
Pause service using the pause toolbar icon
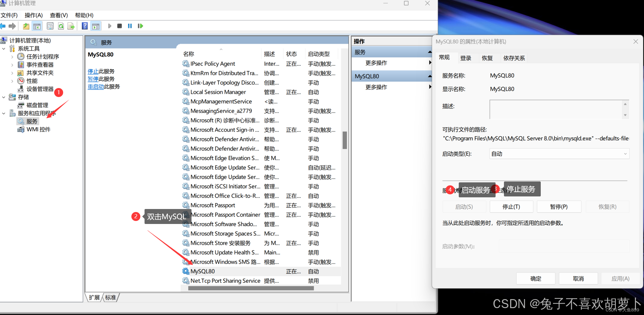point(130,26)
